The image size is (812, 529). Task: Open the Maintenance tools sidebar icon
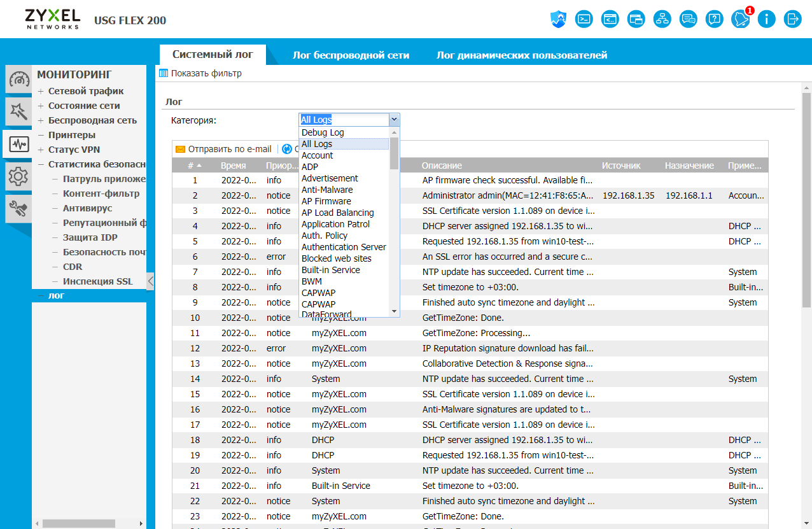(x=18, y=208)
